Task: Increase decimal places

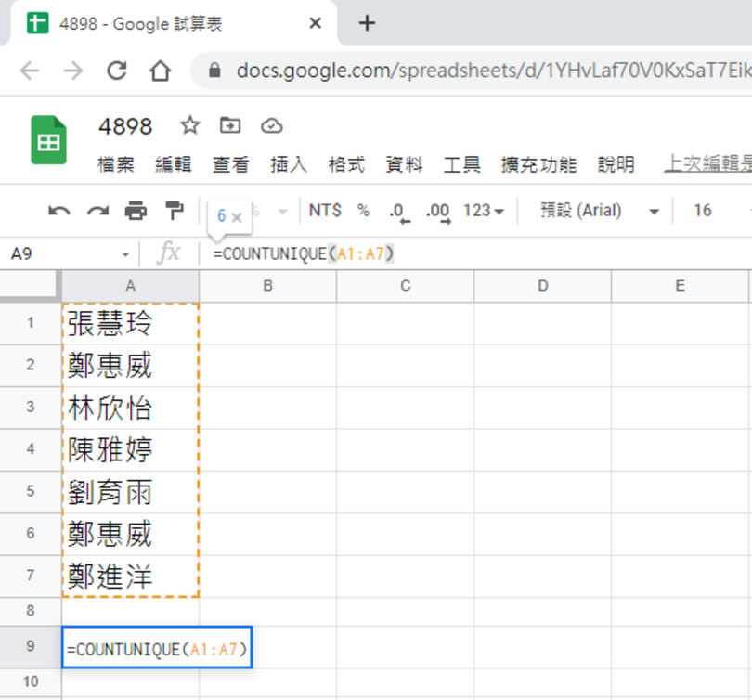Action: click(438, 212)
